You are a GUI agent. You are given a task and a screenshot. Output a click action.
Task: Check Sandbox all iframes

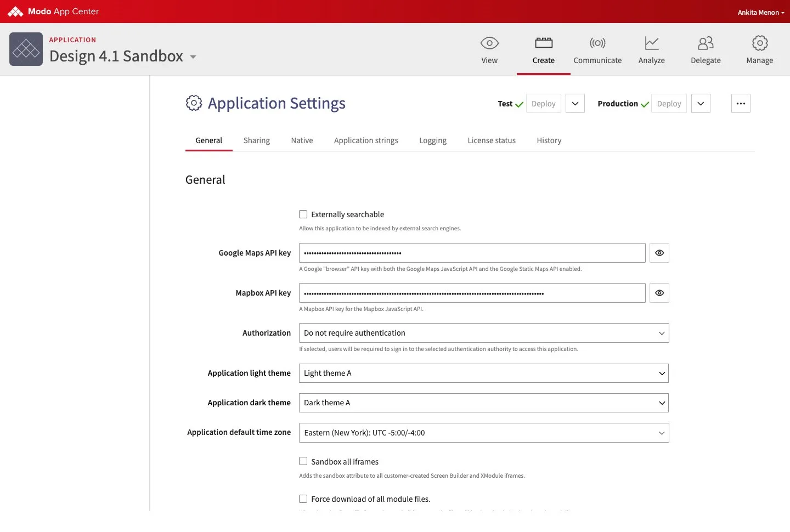point(303,461)
